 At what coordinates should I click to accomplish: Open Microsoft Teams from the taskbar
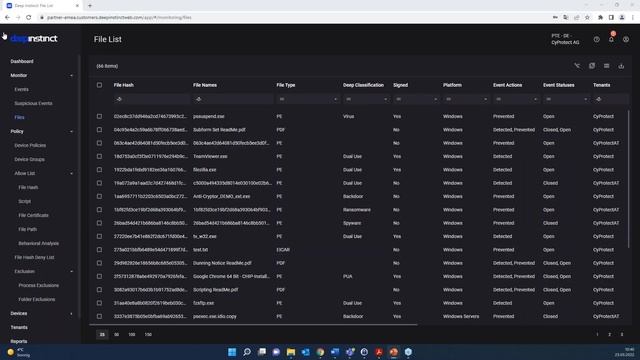[350, 352]
